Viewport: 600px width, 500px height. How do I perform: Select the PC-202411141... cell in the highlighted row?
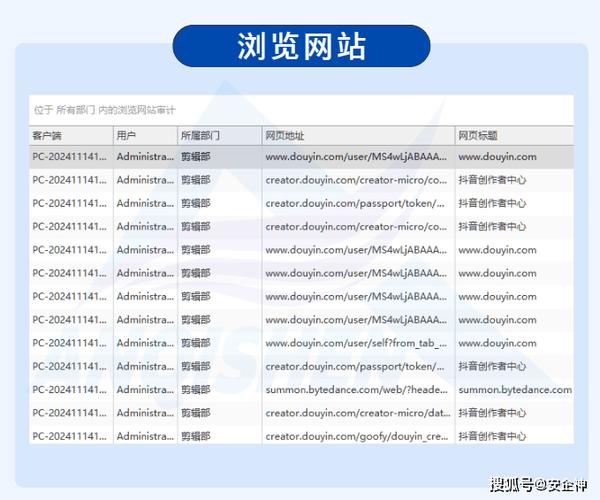(x=70, y=157)
